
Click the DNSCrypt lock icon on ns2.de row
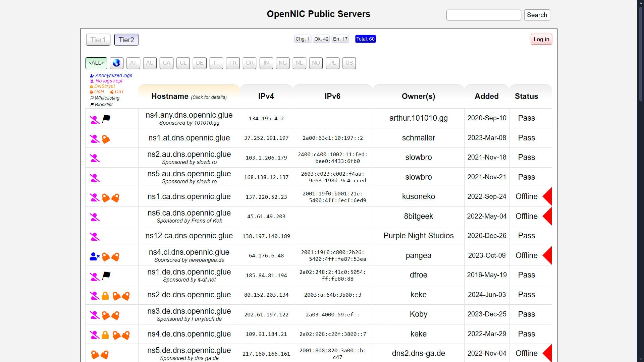[x=105, y=296]
